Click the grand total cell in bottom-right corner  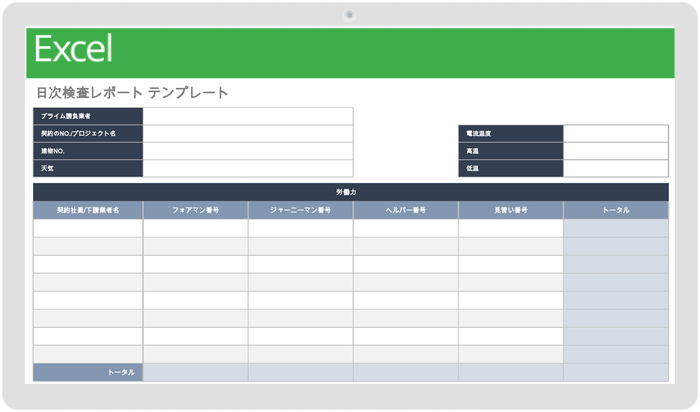[616, 372]
